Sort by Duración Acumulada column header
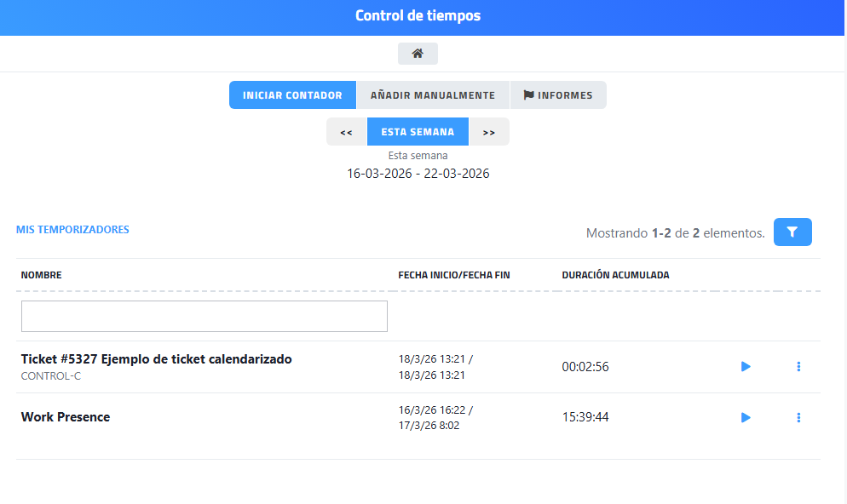 tap(615, 275)
